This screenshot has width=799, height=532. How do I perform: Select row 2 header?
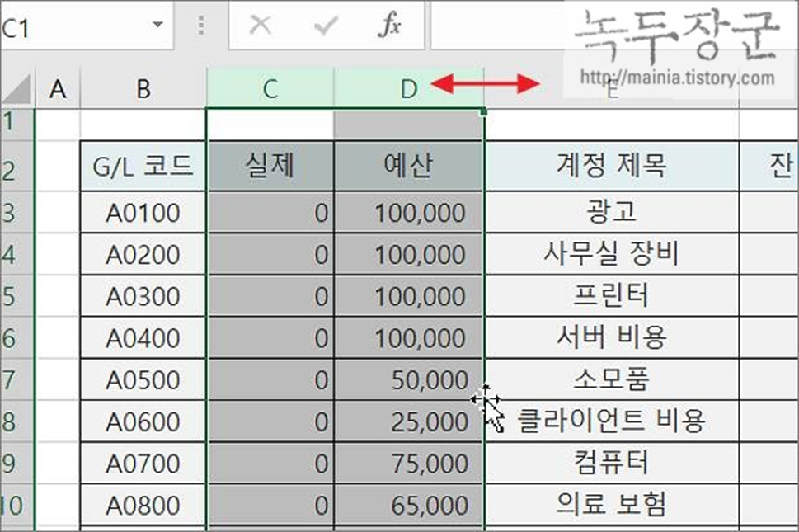[x=16, y=166]
